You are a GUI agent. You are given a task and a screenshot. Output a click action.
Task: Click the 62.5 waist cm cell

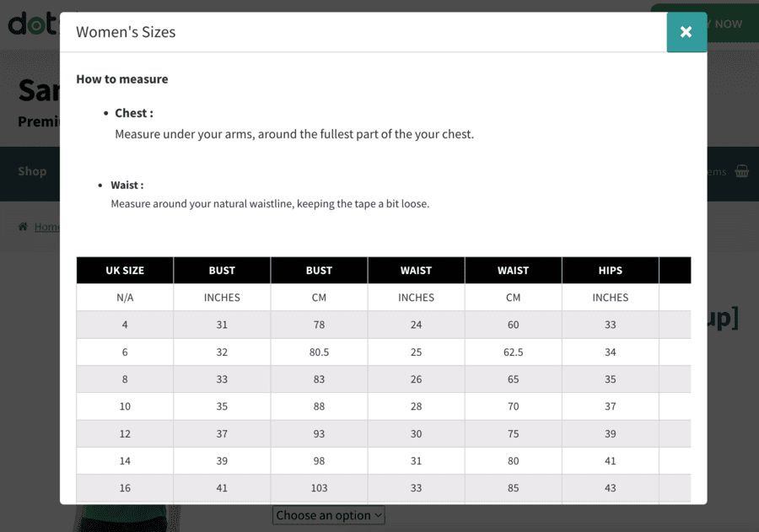513,352
